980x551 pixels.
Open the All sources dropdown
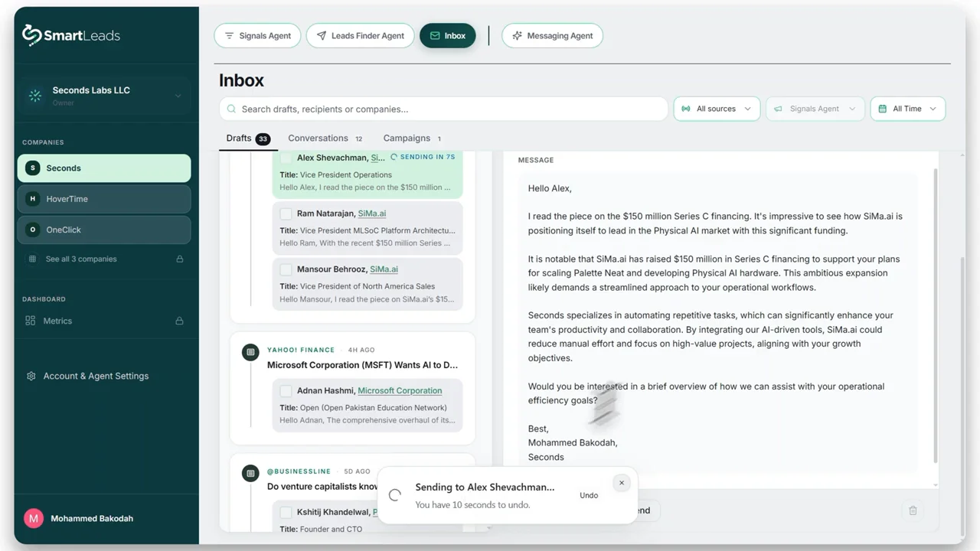(717, 109)
